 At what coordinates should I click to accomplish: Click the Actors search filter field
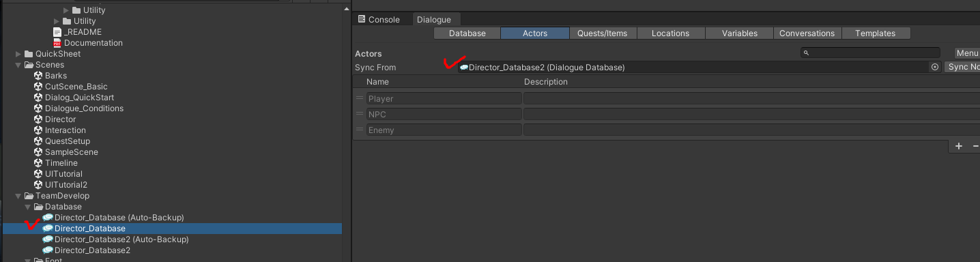pyautogui.click(x=870, y=53)
